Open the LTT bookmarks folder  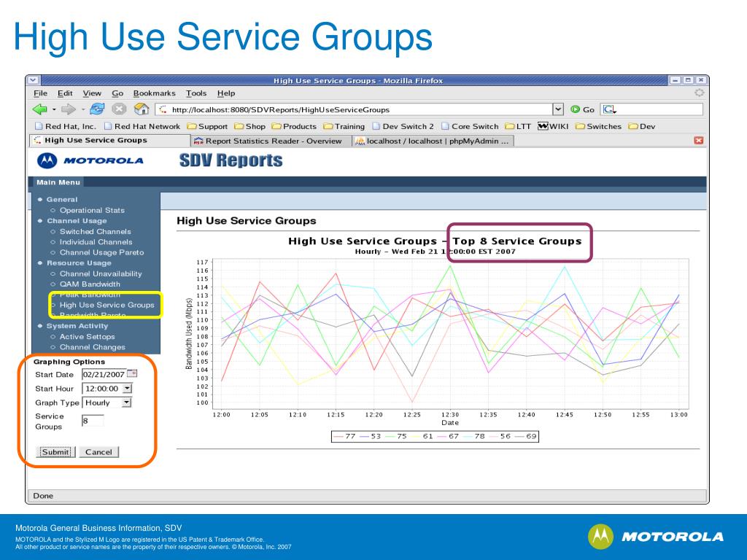click(x=518, y=126)
